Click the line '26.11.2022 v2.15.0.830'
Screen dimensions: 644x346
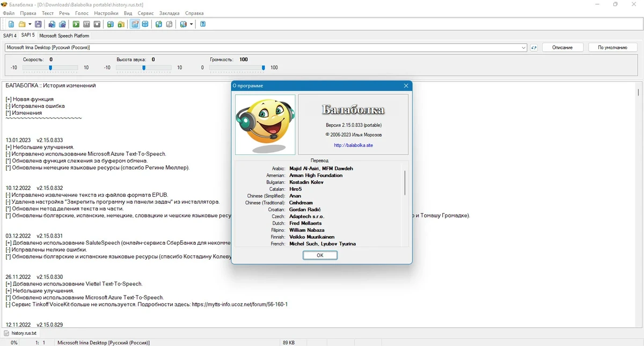point(34,277)
